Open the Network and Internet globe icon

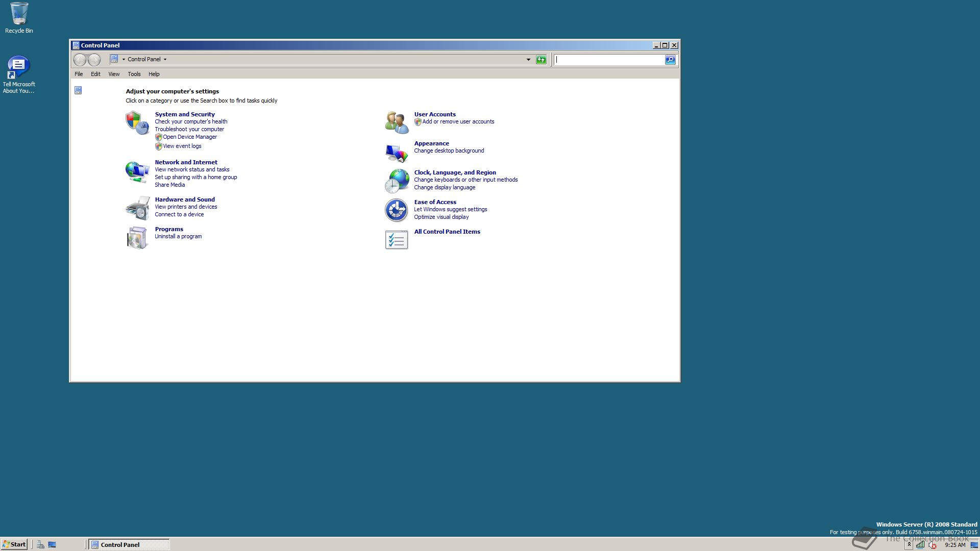(x=137, y=171)
